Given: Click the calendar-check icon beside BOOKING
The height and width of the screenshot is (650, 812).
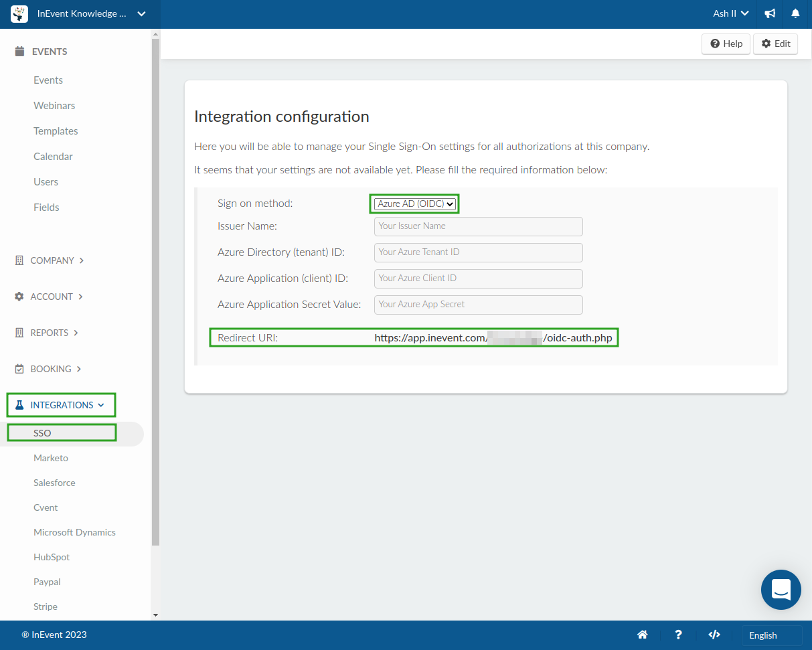Looking at the screenshot, I should [x=19, y=369].
